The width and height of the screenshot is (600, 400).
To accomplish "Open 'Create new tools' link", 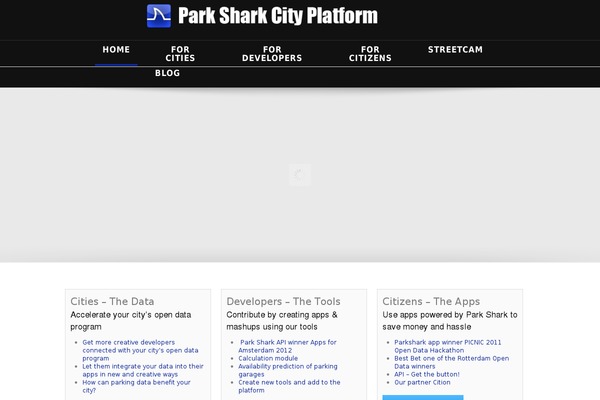I will pyautogui.click(x=289, y=386).
